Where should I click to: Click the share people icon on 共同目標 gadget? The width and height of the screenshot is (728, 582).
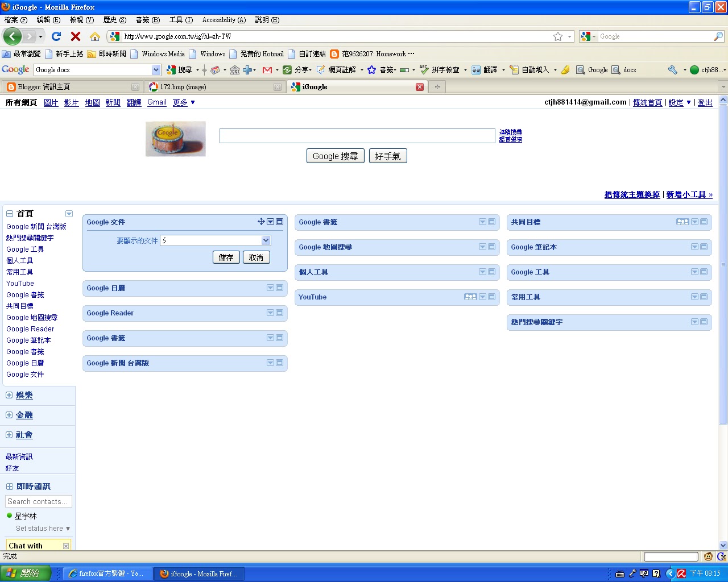pos(682,222)
